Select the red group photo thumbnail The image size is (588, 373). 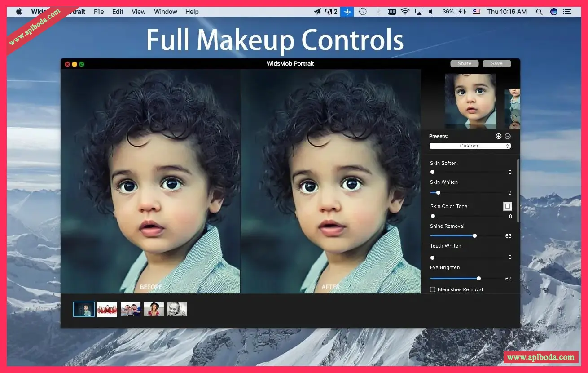tap(107, 309)
